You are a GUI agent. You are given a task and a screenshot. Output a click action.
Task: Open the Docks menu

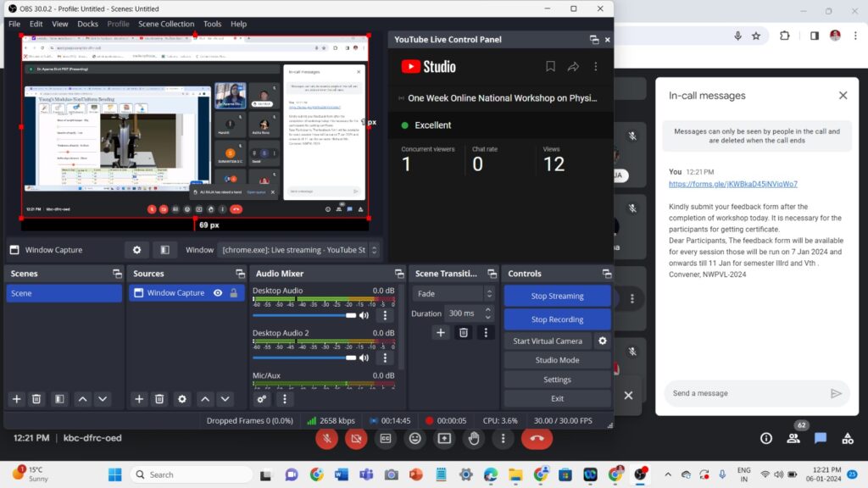tap(87, 24)
